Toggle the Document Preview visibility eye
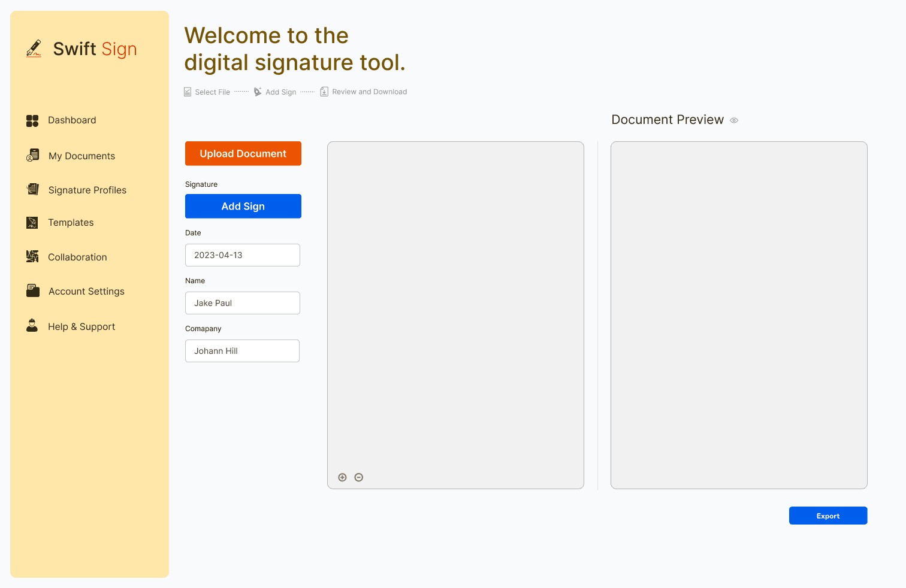This screenshot has width=906, height=588. coord(734,120)
